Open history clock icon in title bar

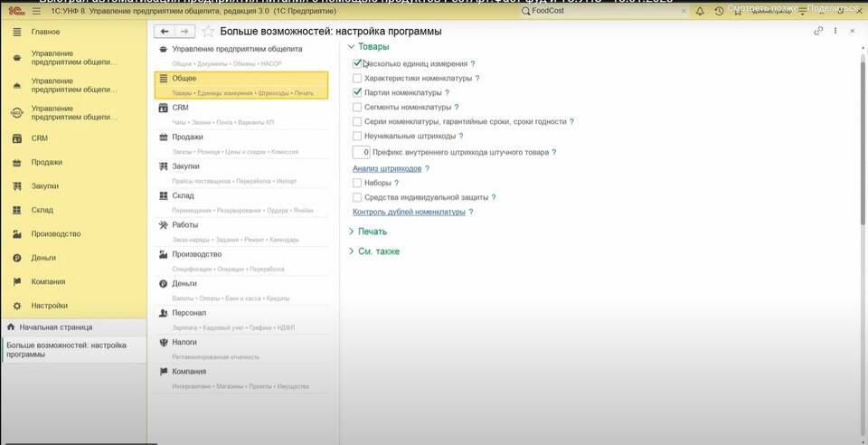(719, 11)
